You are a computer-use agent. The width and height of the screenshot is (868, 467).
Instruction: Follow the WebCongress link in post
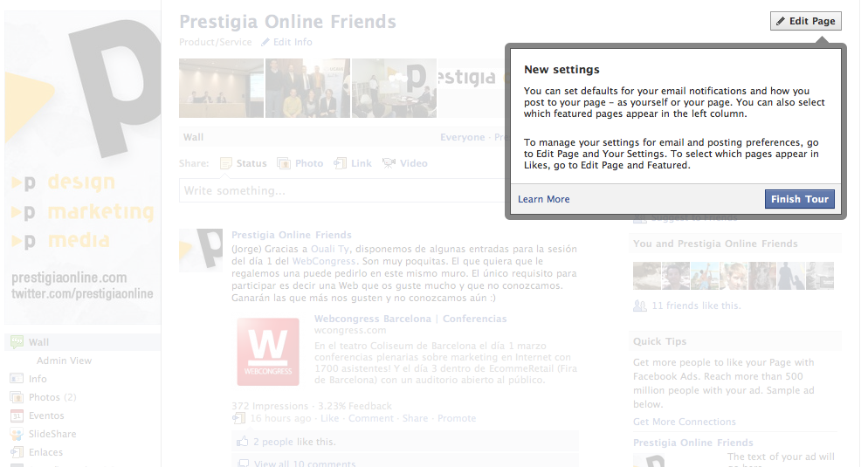coord(324,261)
